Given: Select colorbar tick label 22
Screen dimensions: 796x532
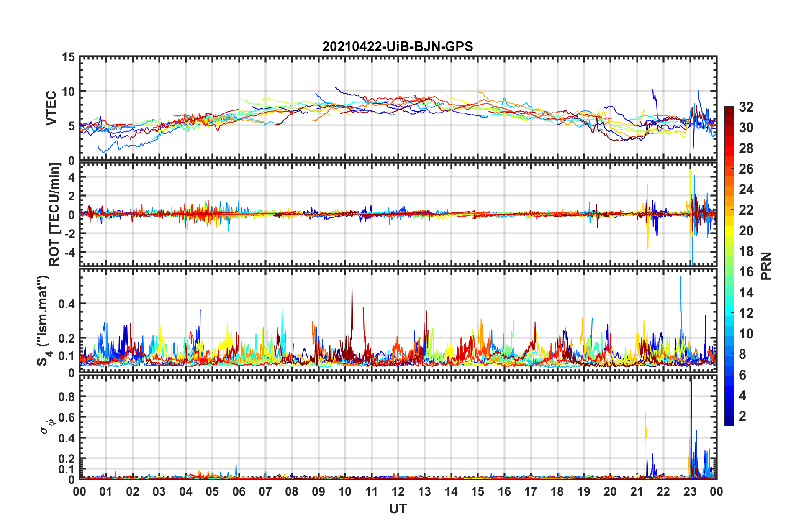Looking at the screenshot, I should tap(746, 210).
